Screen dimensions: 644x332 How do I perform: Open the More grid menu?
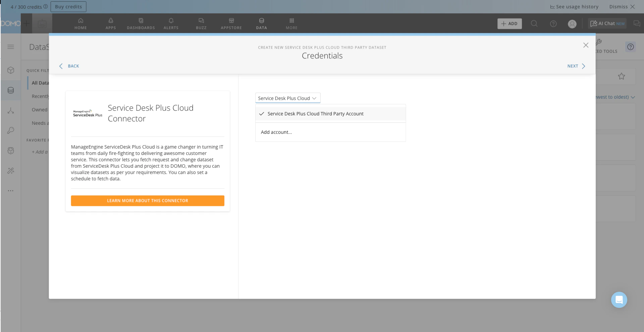point(292,23)
